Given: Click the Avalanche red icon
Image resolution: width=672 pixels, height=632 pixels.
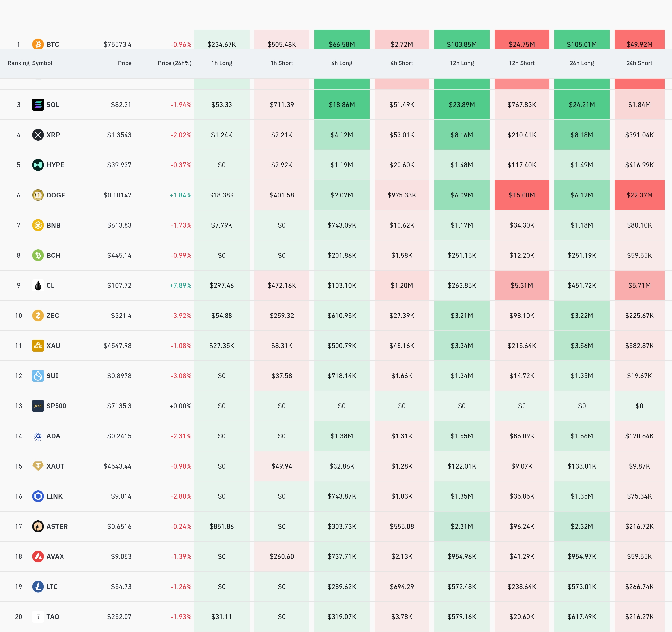Looking at the screenshot, I should coord(38,556).
